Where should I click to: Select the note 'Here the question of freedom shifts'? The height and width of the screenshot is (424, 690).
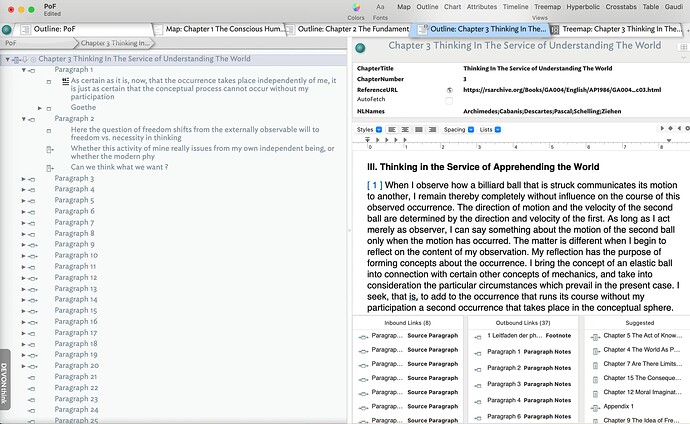click(x=195, y=133)
